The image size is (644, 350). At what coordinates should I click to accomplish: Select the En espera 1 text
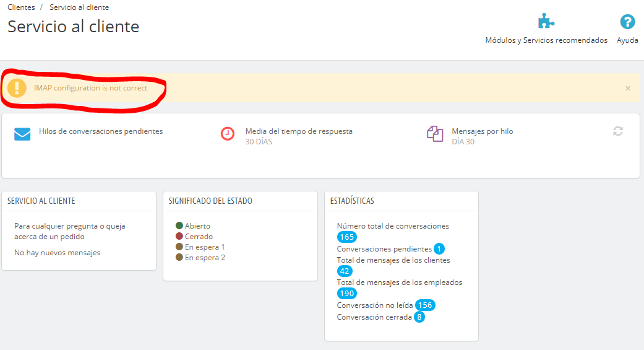tap(205, 247)
